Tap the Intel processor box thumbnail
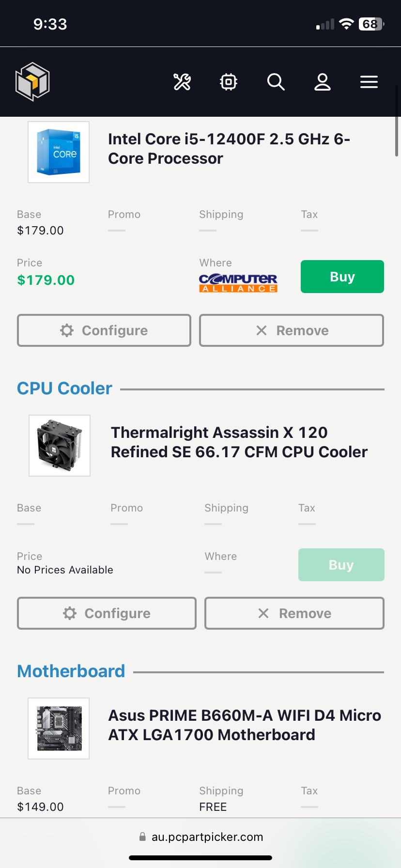Screen dimensions: 401x868 [x=59, y=152]
